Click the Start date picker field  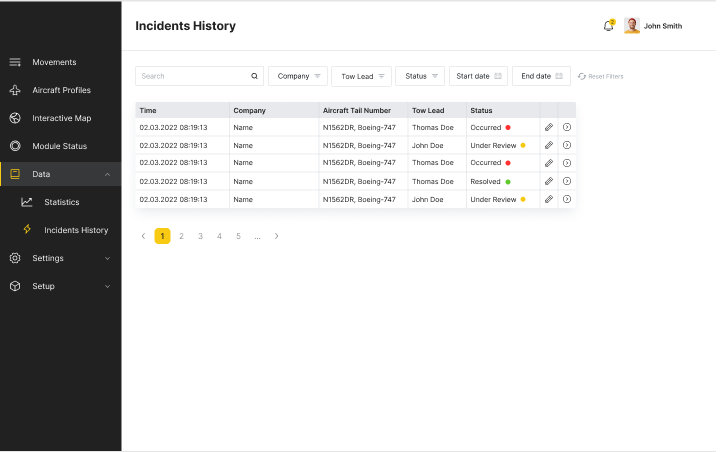479,76
